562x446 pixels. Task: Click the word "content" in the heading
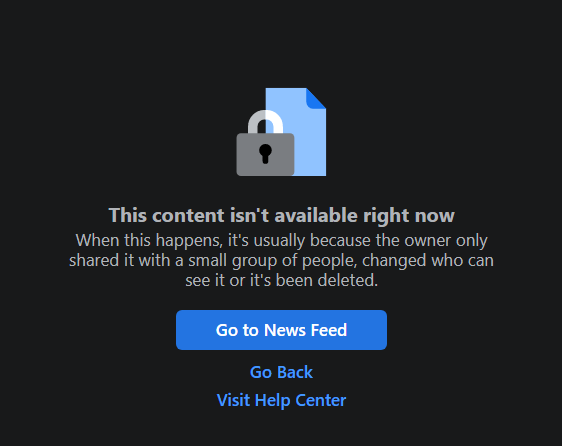pos(188,215)
